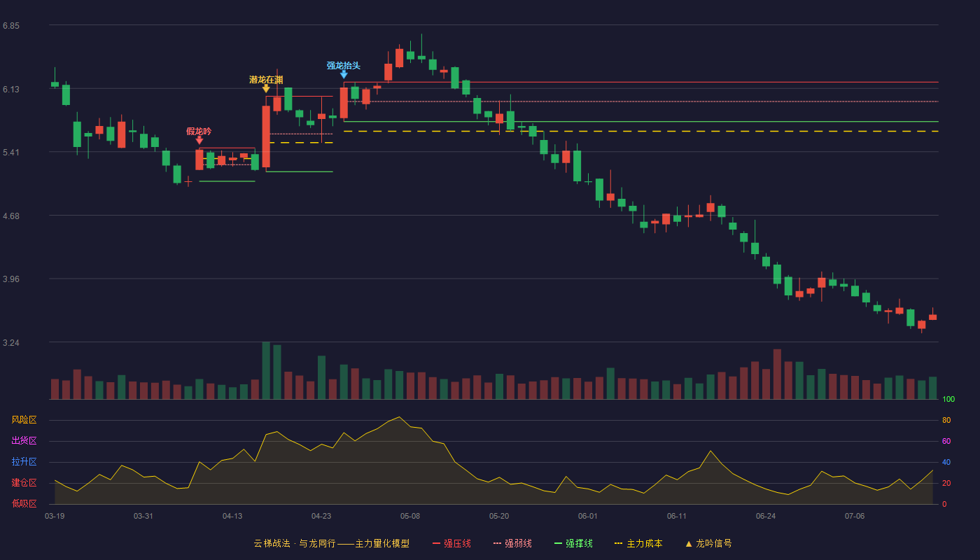Screen dimensions: 980x560
Task: Select the 风险区 zone label
Action: tap(24, 420)
